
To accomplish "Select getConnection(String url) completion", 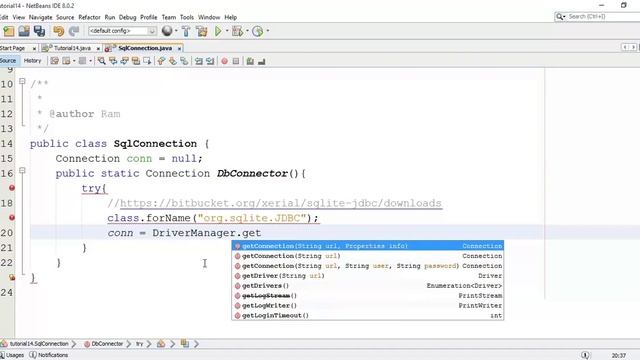I will pos(368,256).
